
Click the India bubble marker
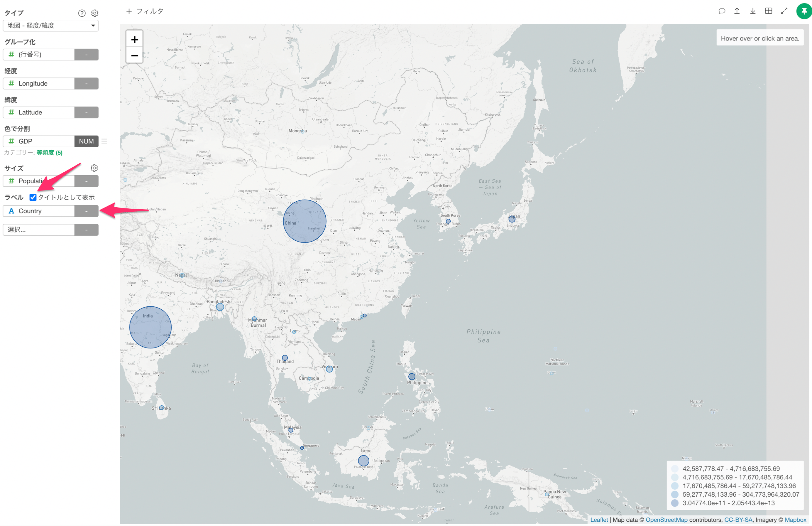150,327
